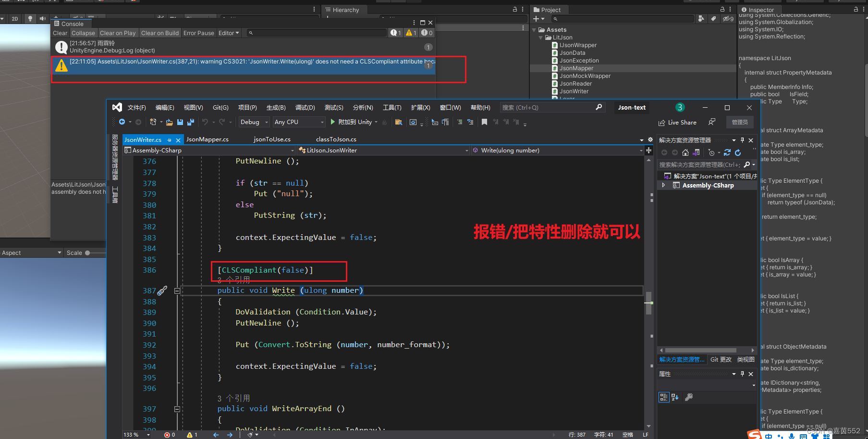
Task: Toggle the Collapse option in Unity Console
Action: pyautogui.click(x=83, y=33)
